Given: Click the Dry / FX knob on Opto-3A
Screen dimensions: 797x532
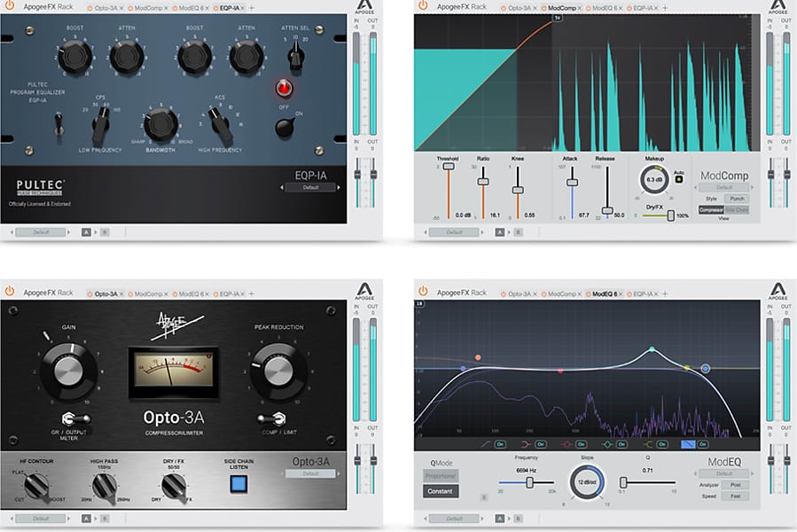Looking at the screenshot, I should coord(173,487).
